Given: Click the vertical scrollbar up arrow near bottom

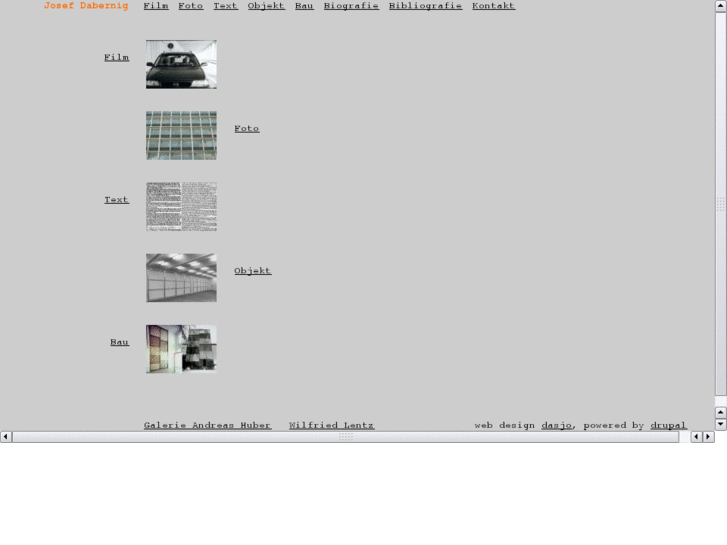Looking at the screenshot, I should pyautogui.click(x=721, y=412).
